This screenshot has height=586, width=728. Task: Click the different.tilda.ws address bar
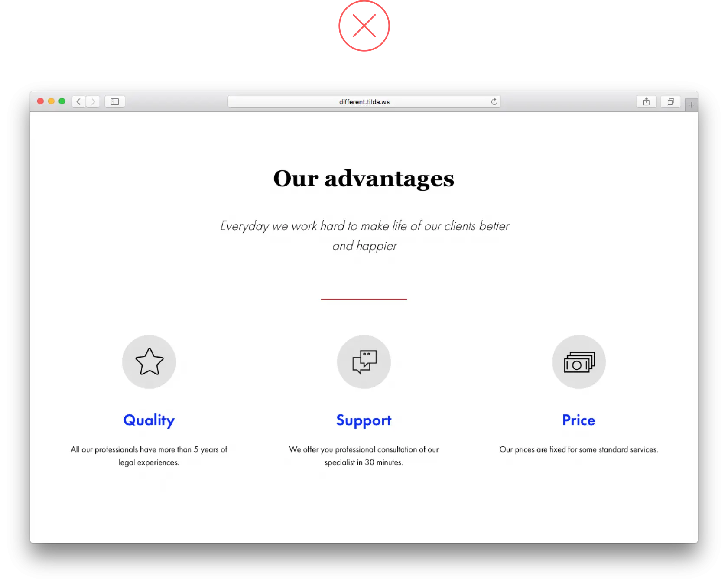[364, 101]
